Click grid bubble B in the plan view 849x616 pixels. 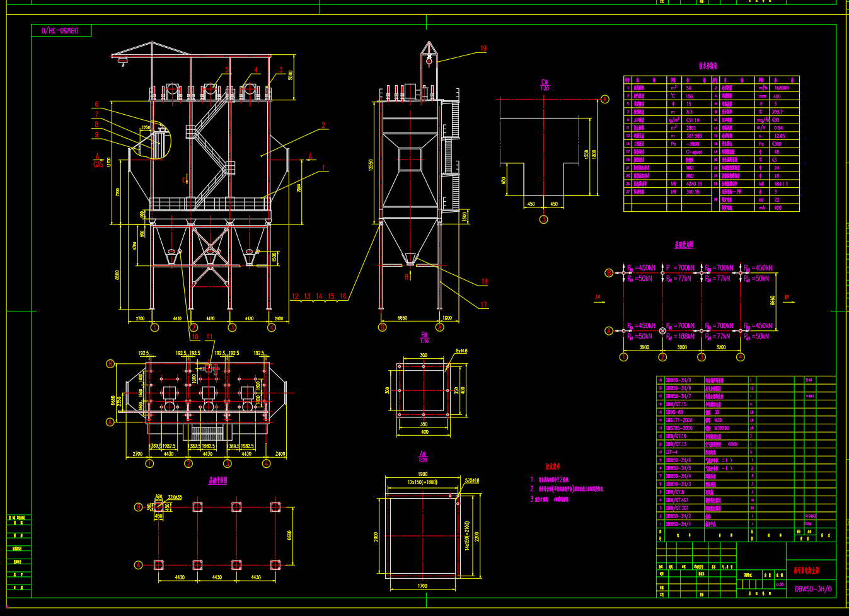tap(110, 364)
